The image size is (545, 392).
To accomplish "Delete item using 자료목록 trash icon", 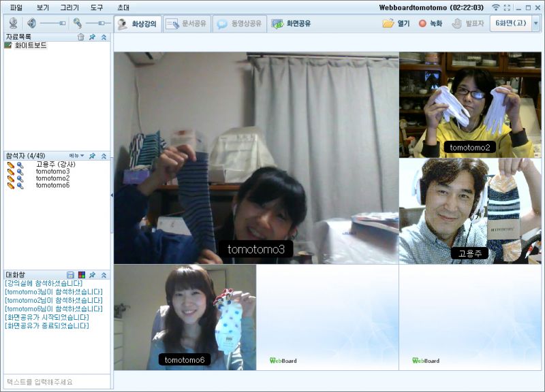I will 81,37.
